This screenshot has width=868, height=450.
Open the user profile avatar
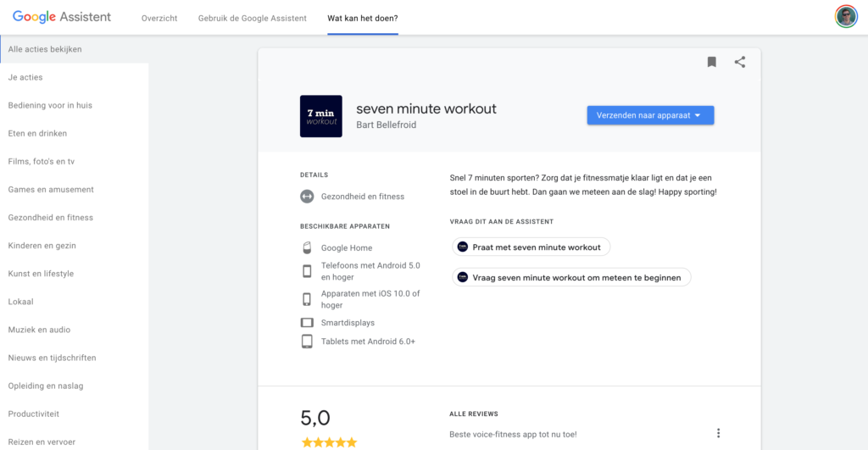click(846, 17)
